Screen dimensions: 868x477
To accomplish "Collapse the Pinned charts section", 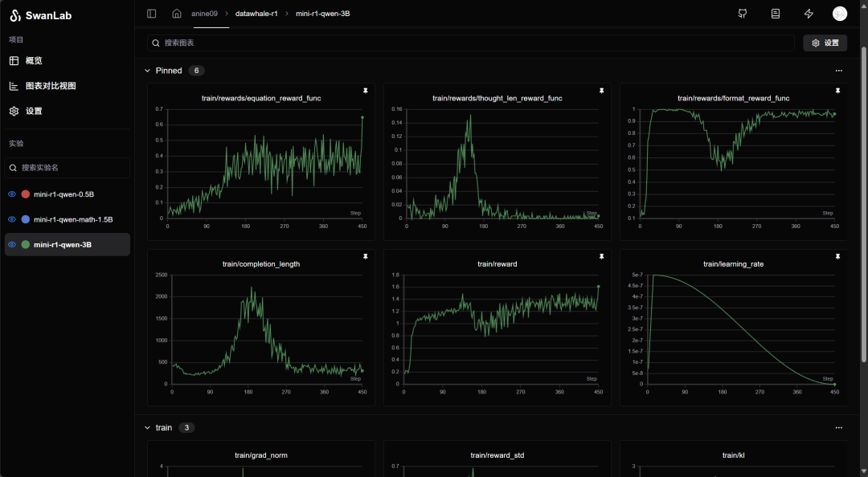I will tap(147, 71).
